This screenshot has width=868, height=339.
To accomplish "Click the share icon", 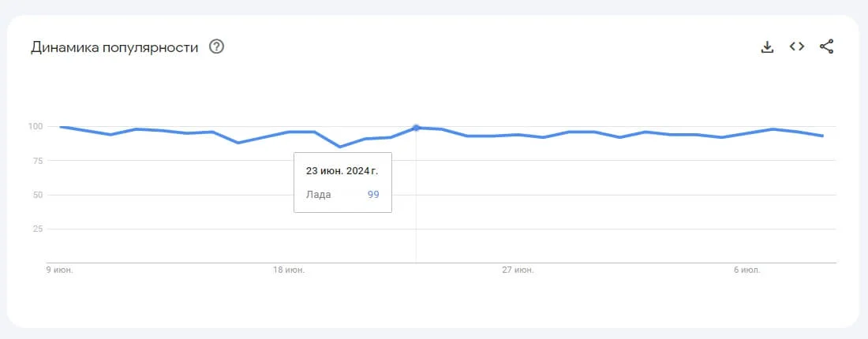I will coord(826,47).
